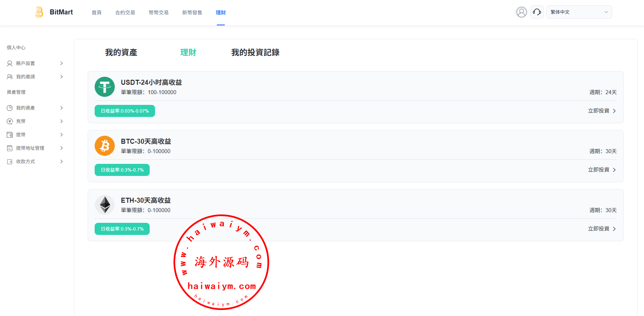Click 立即投資 for USDT-24小时高收益

[602, 111]
